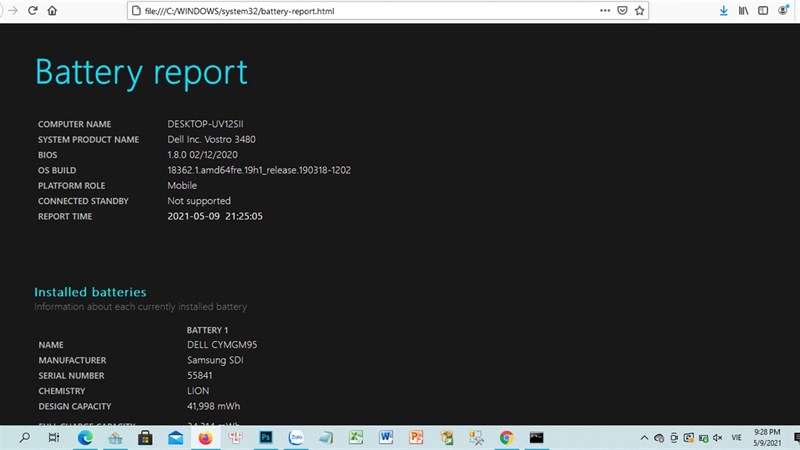This screenshot has width=800, height=450.
Task: Open Task View on taskbar
Action: [x=54, y=437]
